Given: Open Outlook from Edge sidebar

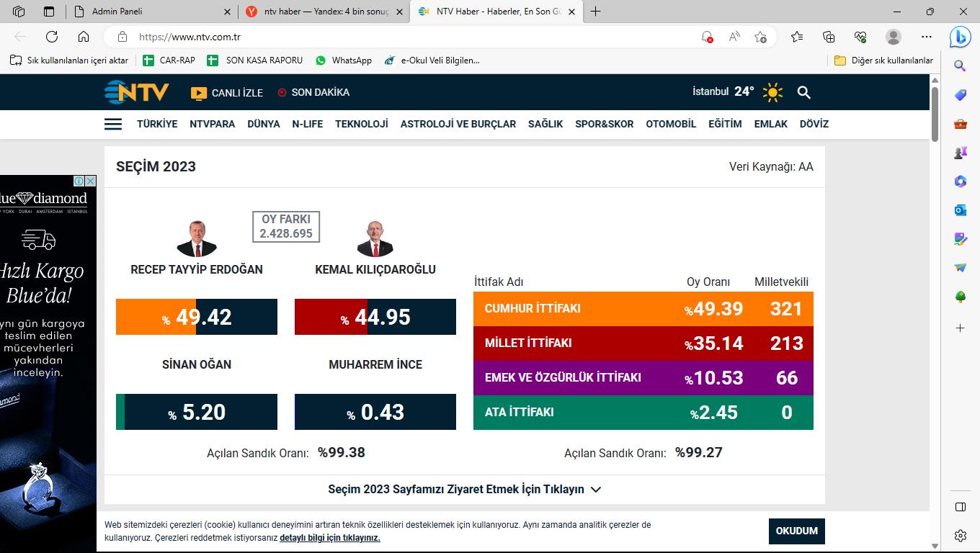Looking at the screenshot, I should pos(960,210).
